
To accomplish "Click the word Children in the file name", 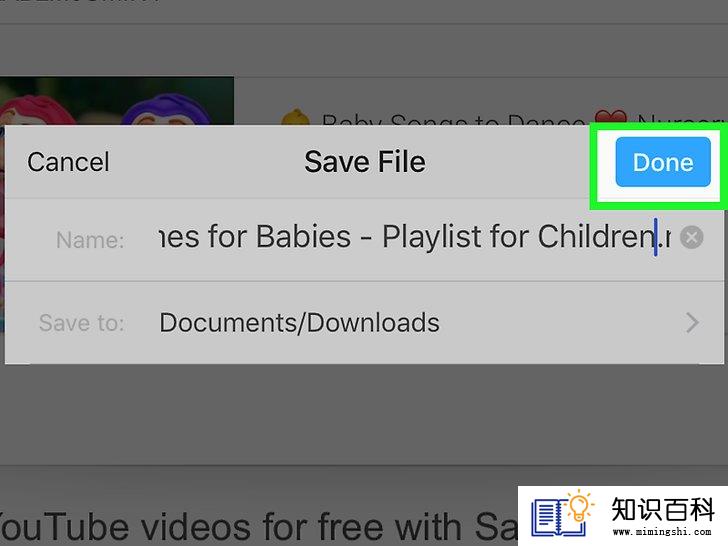I will (596, 237).
